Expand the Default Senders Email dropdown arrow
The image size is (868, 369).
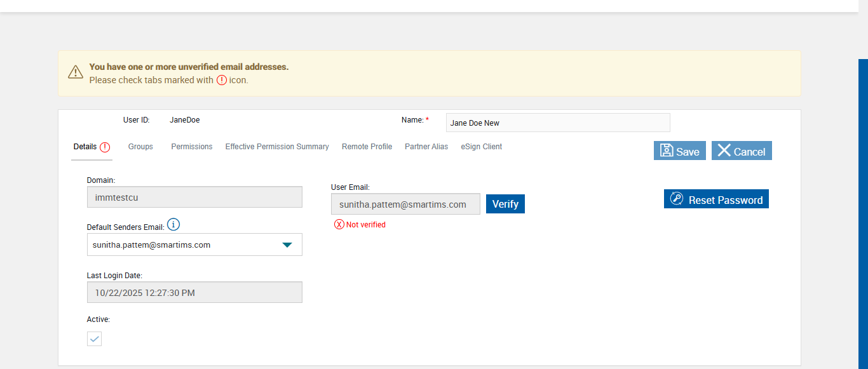[287, 245]
